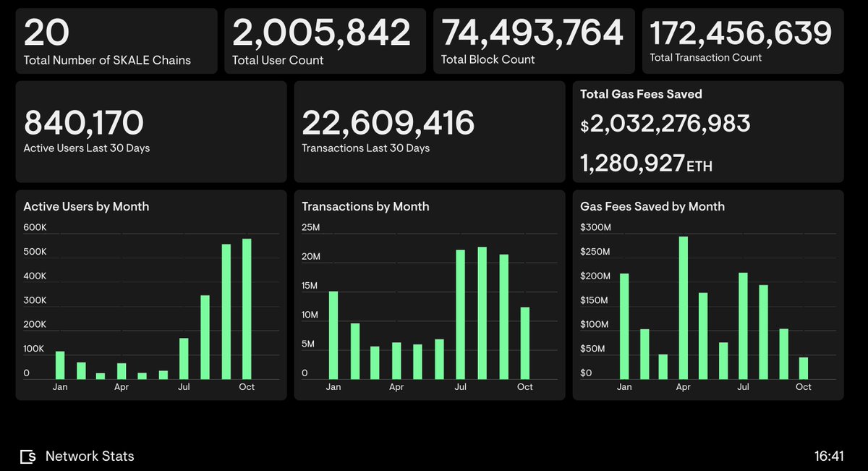The width and height of the screenshot is (868, 471).
Task: Click the October bar in Gas Fees Saved chart
Action: (x=803, y=368)
